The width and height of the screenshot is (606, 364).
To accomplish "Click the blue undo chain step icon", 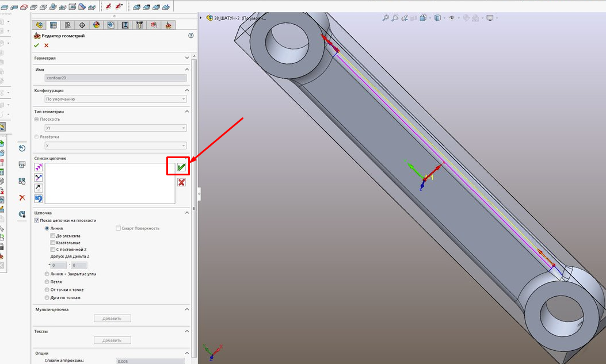I will tap(39, 198).
